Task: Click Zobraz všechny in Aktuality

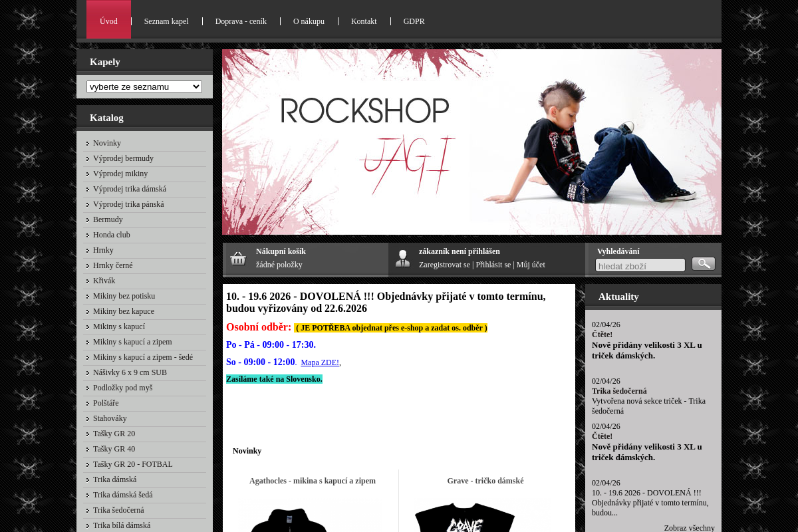Action: click(689, 528)
